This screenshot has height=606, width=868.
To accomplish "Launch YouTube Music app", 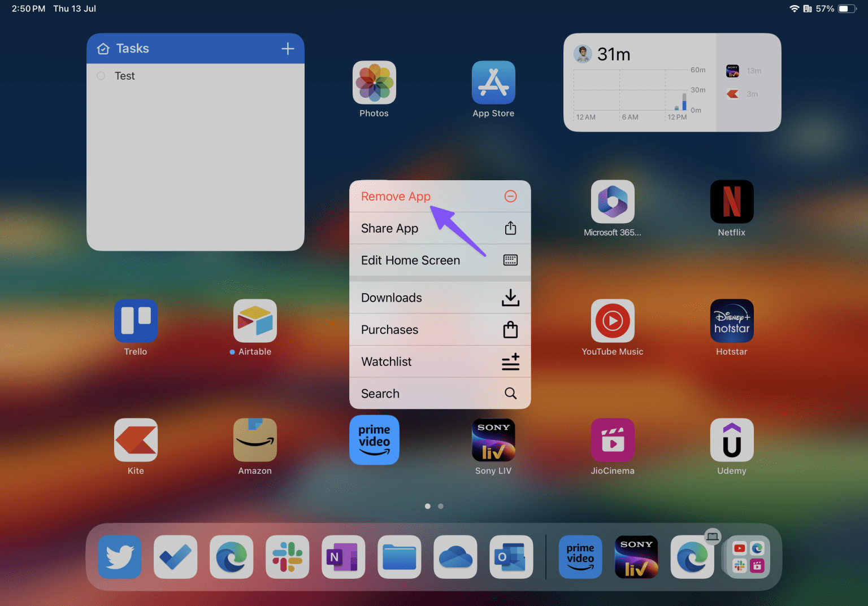I will (613, 321).
